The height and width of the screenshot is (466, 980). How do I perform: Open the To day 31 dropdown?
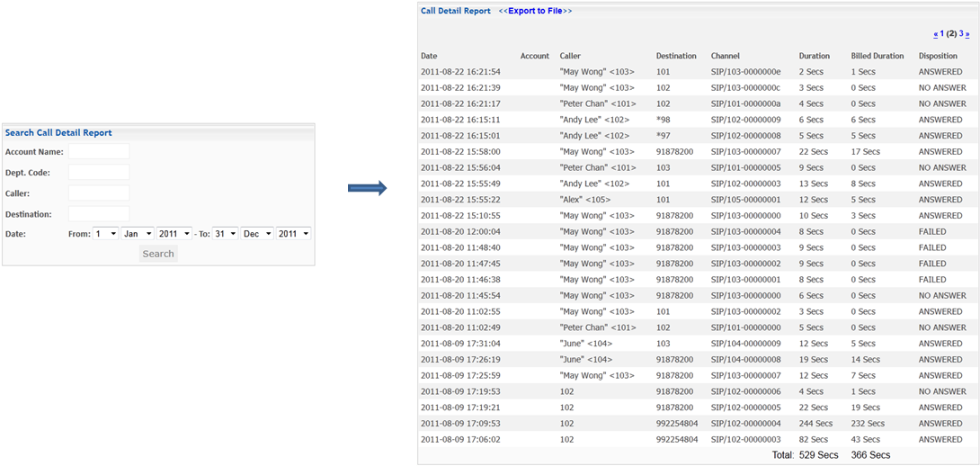[226, 233]
